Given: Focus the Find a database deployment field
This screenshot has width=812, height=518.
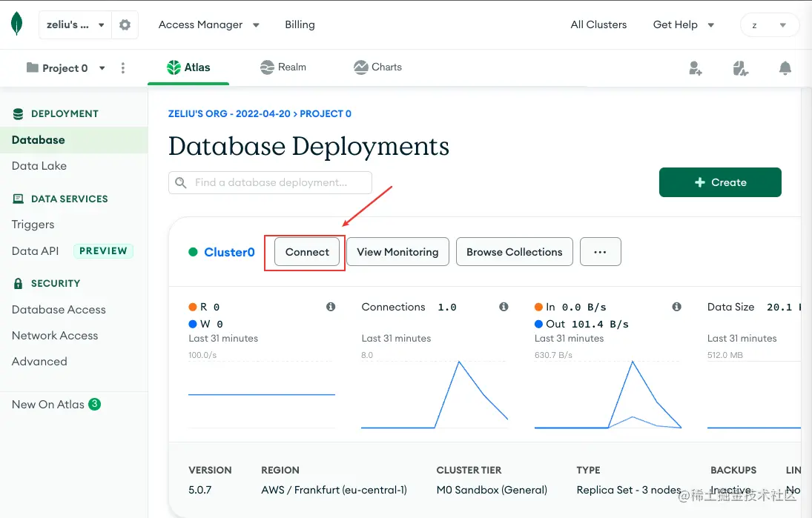Looking at the screenshot, I should pos(270,183).
